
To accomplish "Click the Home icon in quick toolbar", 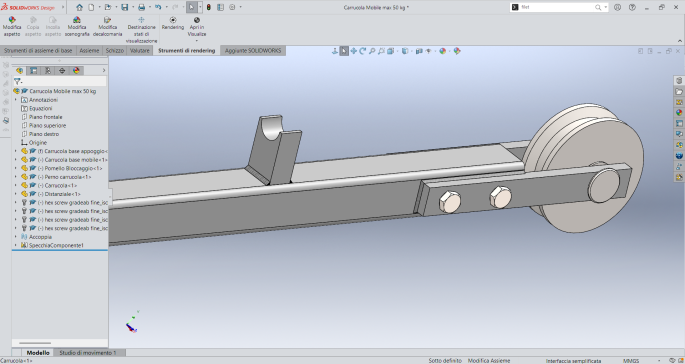I will point(79,7).
